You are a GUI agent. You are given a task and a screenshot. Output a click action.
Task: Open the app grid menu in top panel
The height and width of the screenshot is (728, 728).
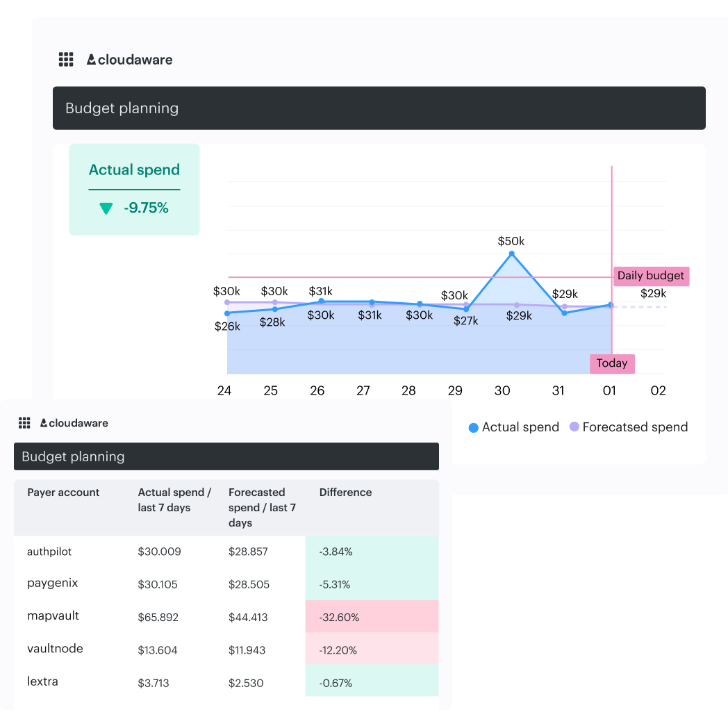pos(66,60)
